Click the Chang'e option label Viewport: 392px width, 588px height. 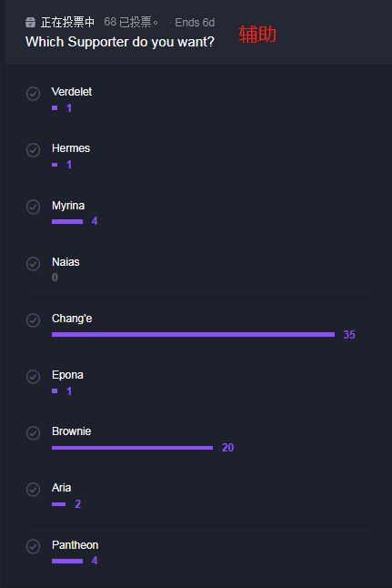[x=72, y=319]
